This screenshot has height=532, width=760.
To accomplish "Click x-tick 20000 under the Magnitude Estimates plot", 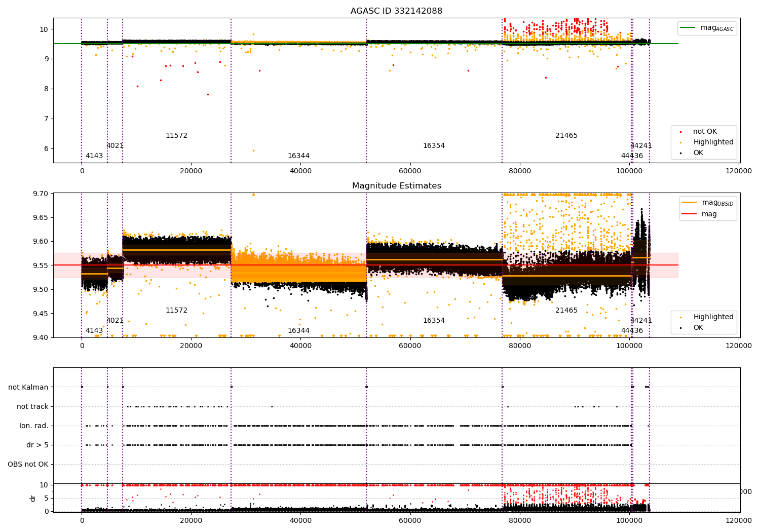I will [x=191, y=346].
